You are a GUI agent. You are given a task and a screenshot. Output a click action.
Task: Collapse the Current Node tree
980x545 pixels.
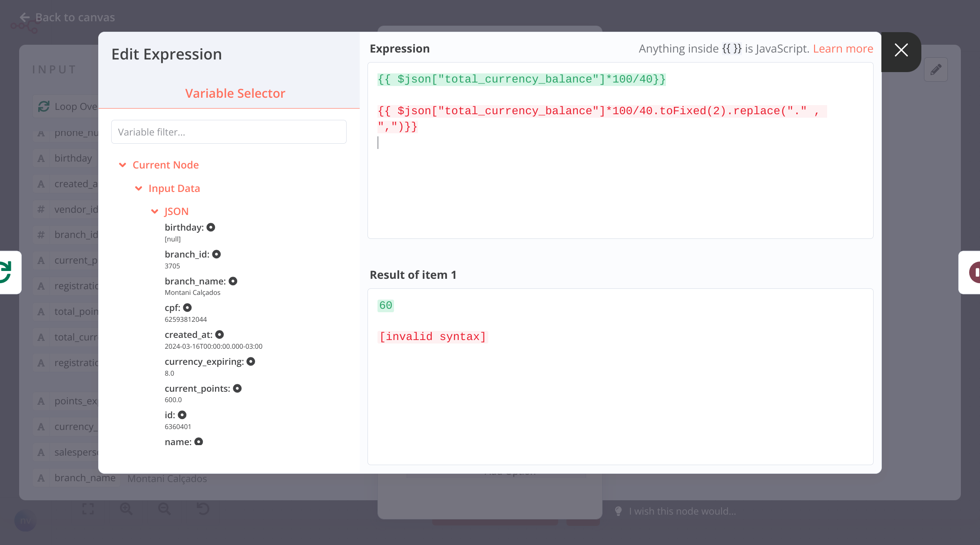pos(122,165)
